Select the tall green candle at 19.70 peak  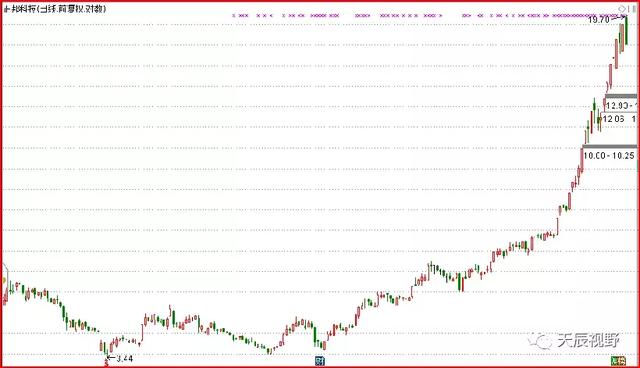[627, 30]
